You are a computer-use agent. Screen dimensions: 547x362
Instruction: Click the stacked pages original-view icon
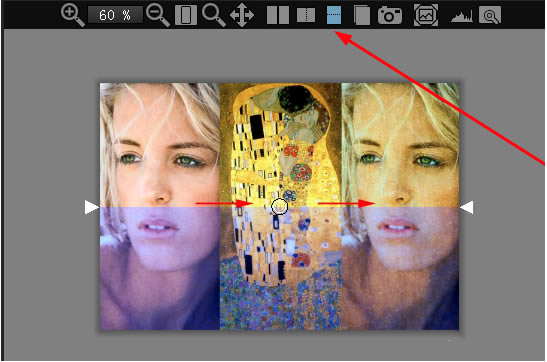(x=362, y=15)
